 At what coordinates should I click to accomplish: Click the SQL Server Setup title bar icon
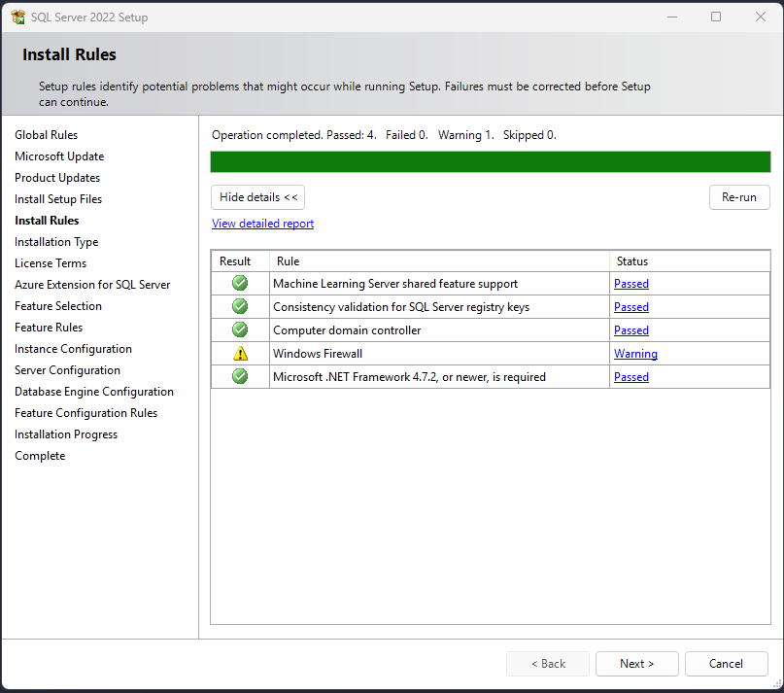coord(17,17)
